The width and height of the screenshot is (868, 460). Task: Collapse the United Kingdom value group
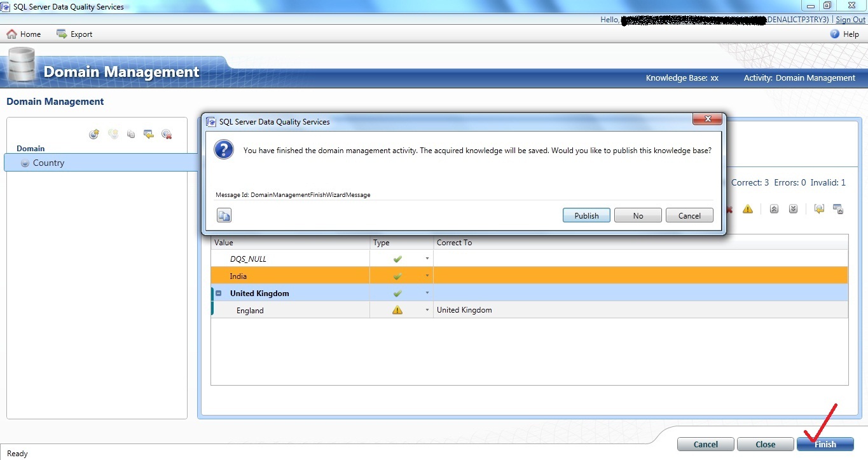click(x=219, y=294)
